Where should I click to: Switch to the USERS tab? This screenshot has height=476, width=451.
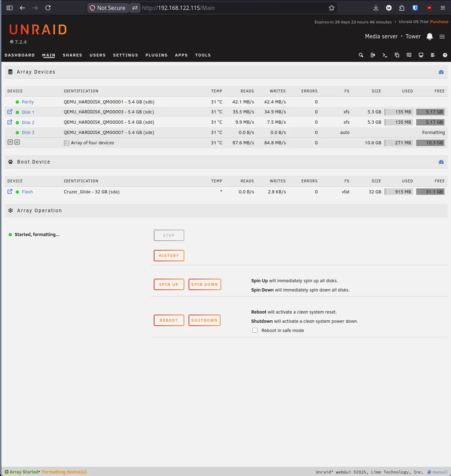98,55
